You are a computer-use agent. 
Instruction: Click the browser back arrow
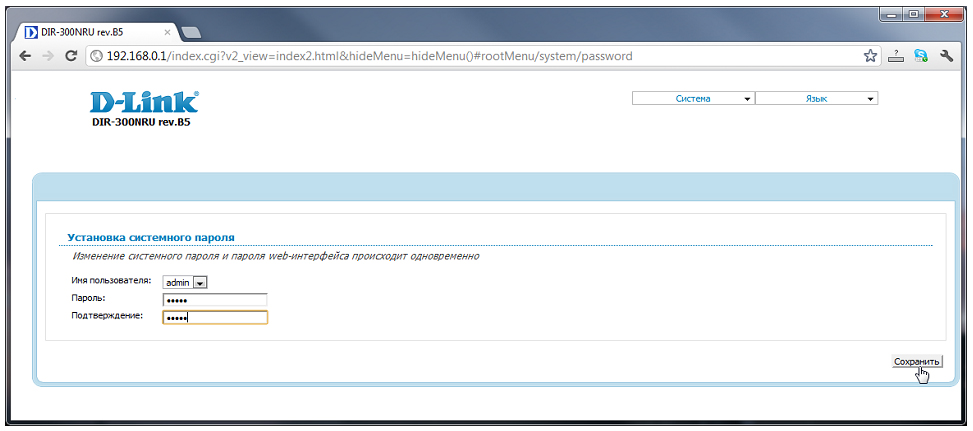point(25,56)
